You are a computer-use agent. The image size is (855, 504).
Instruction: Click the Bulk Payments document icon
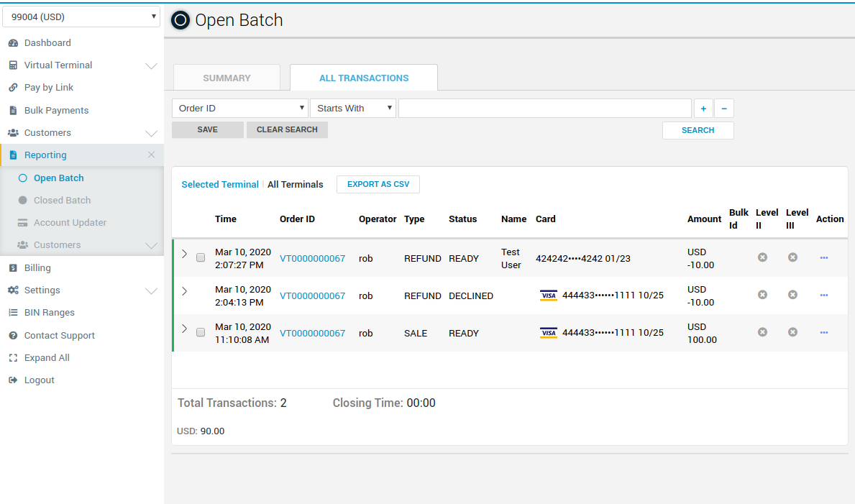[13, 111]
